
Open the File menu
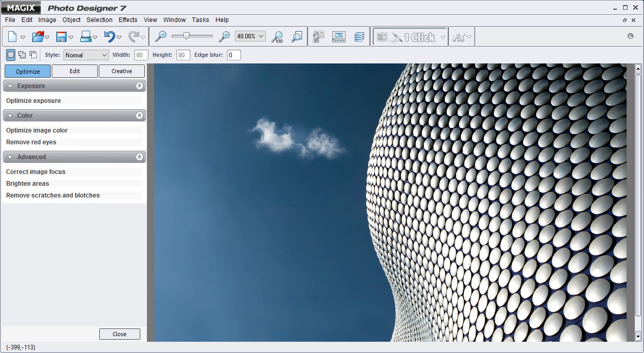point(10,20)
